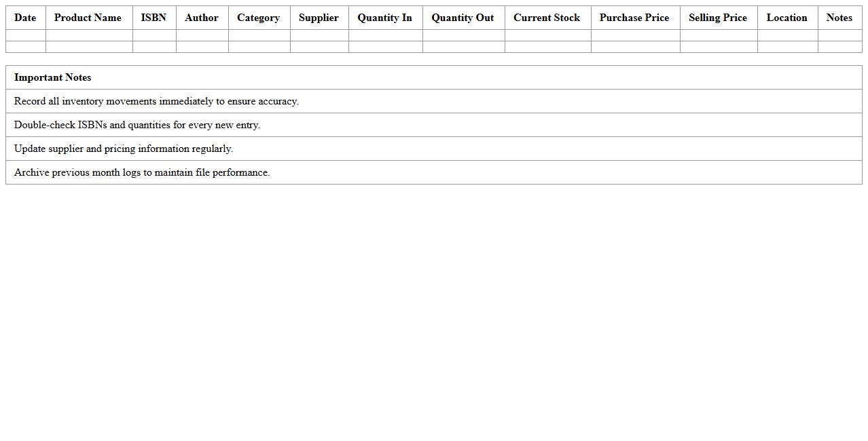Click the 'Archive previous month logs' note

pyautogui.click(x=142, y=172)
